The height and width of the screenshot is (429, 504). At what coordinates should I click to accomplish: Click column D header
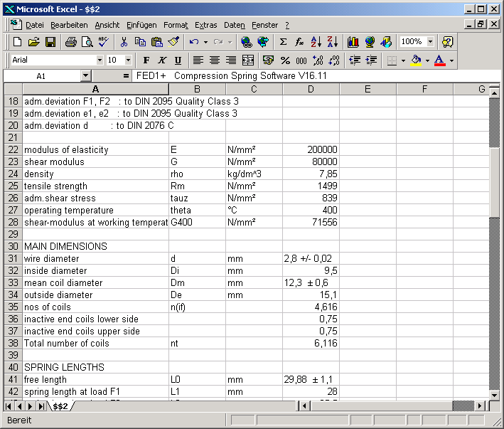click(311, 89)
